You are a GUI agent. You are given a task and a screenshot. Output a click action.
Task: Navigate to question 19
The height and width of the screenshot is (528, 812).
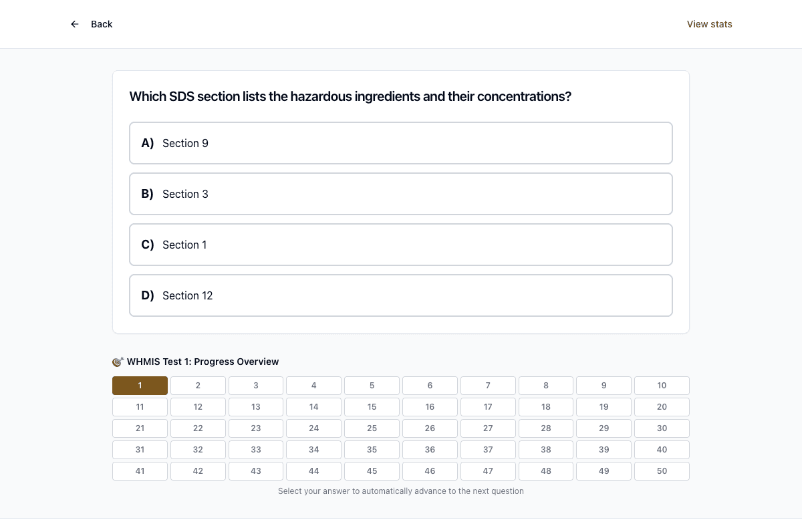coord(604,407)
